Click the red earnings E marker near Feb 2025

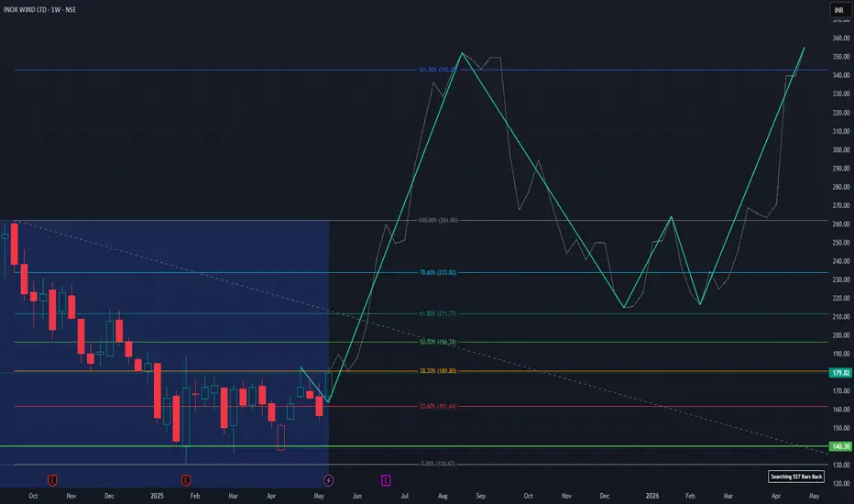(186, 480)
